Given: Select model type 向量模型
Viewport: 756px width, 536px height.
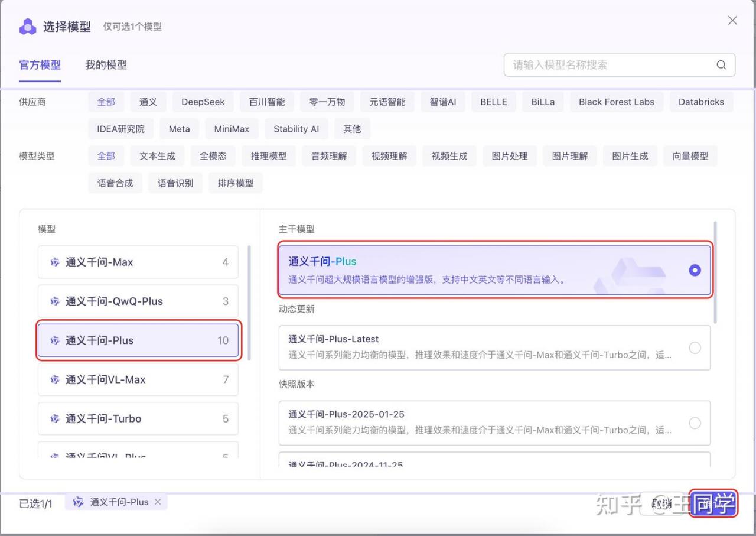Looking at the screenshot, I should pos(690,156).
